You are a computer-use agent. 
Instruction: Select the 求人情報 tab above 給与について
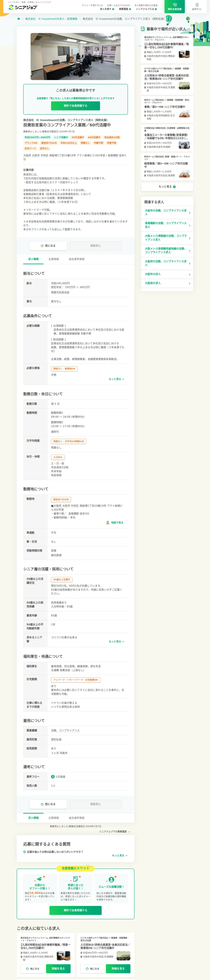(33, 259)
